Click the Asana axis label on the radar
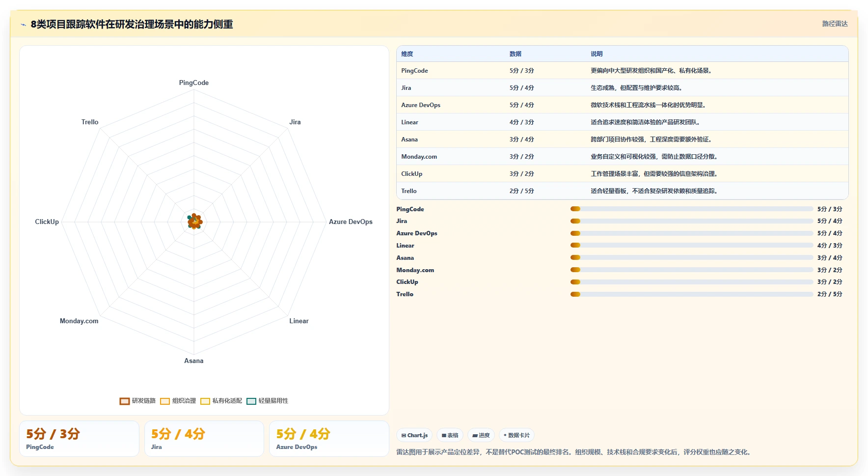 (x=194, y=361)
